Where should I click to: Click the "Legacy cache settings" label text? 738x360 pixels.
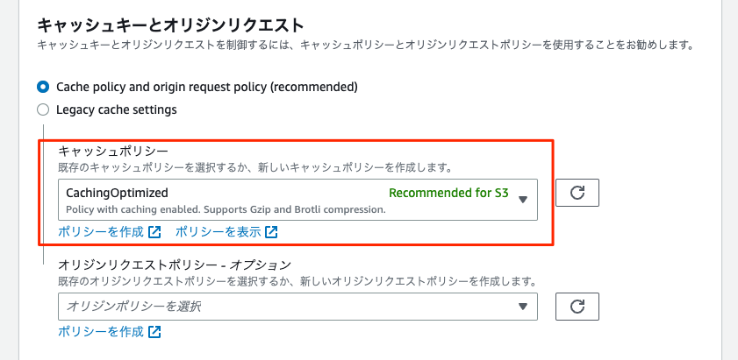tap(117, 110)
